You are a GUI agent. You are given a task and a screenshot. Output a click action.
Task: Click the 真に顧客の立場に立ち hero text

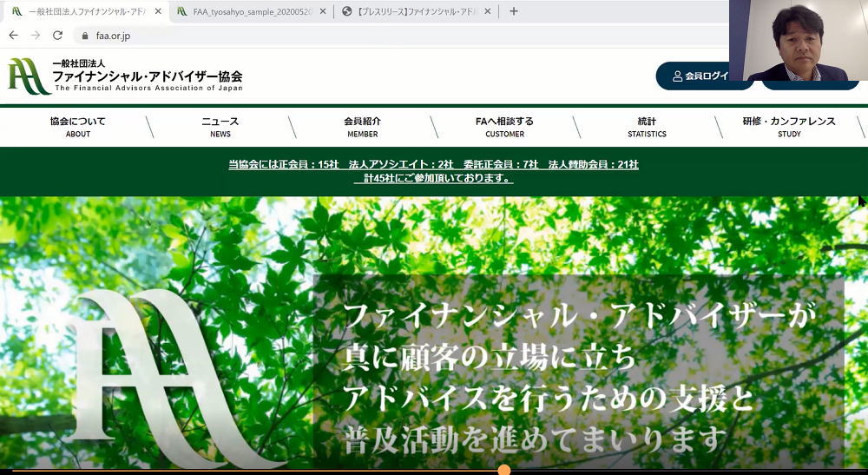490,357
